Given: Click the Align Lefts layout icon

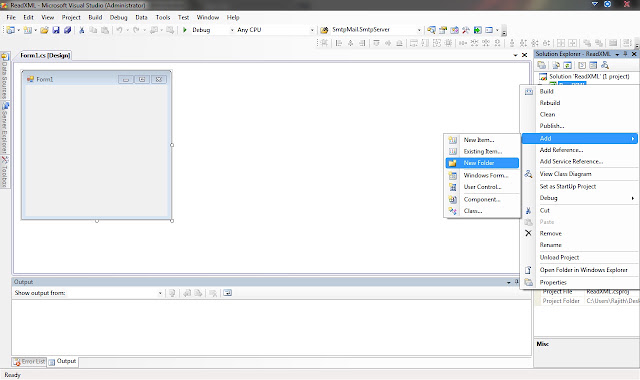Looking at the screenshot, I should click(x=338, y=43).
